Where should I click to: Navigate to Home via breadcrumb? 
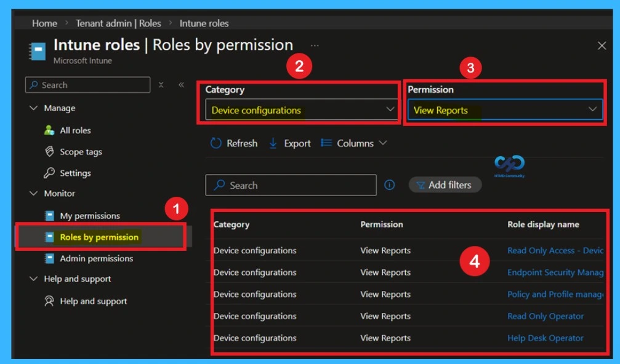[44, 23]
